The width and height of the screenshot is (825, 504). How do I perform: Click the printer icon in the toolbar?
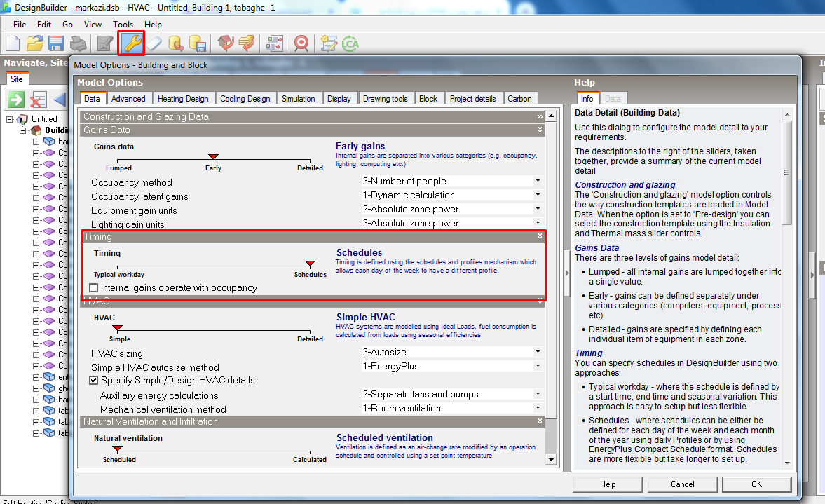coord(79,43)
